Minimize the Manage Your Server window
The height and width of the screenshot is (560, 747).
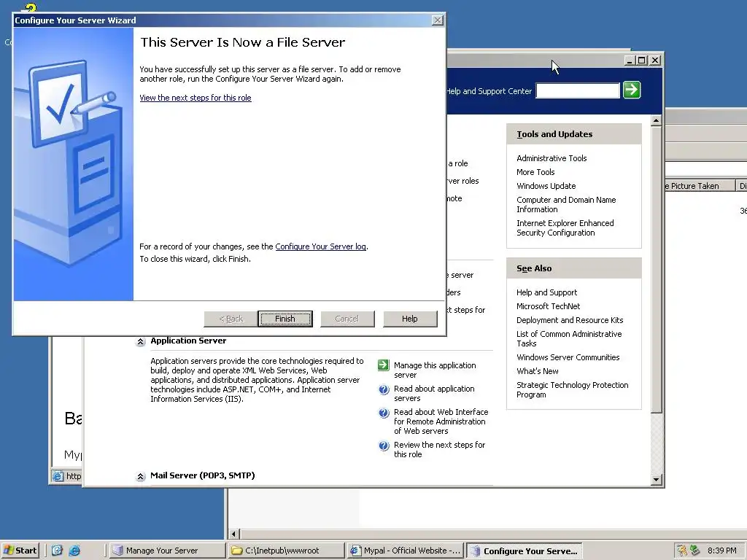pyautogui.click(x=630, y=61)
